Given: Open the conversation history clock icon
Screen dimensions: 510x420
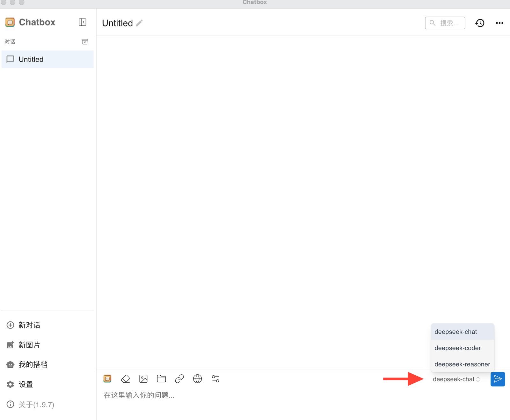Looking at the screenshot, I should (480, 23).
